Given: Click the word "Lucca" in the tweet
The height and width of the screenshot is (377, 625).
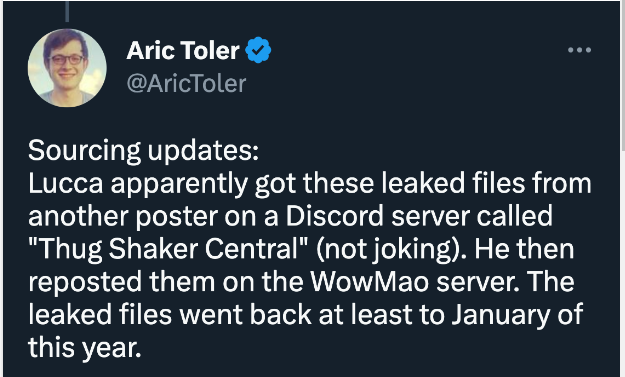Looking at the screenshot, I should tap(66, 183).
